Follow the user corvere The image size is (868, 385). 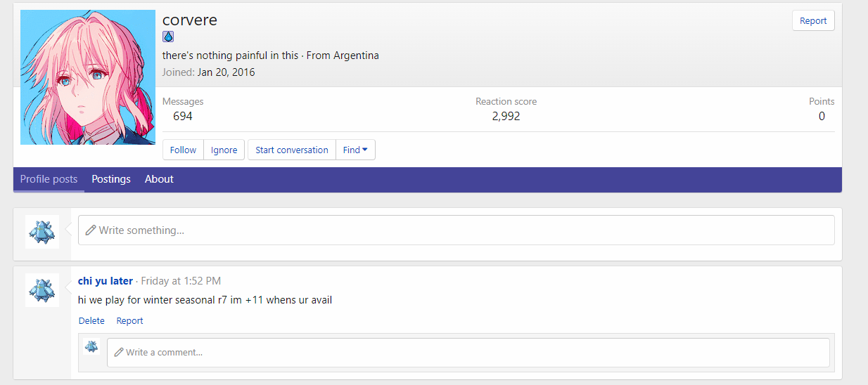pyautogui.click(x=183, y=150)
